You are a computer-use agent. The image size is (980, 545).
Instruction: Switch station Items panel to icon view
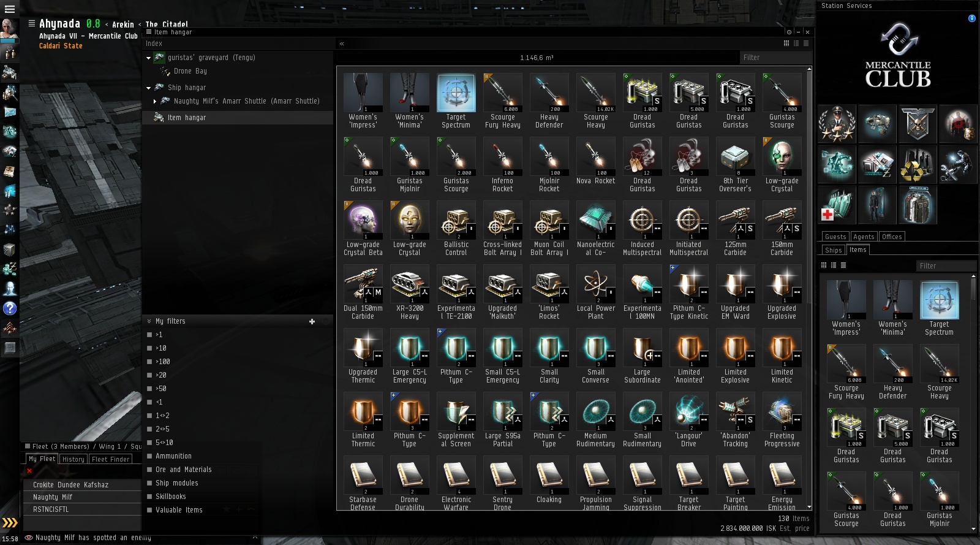(x=824, y=265)
